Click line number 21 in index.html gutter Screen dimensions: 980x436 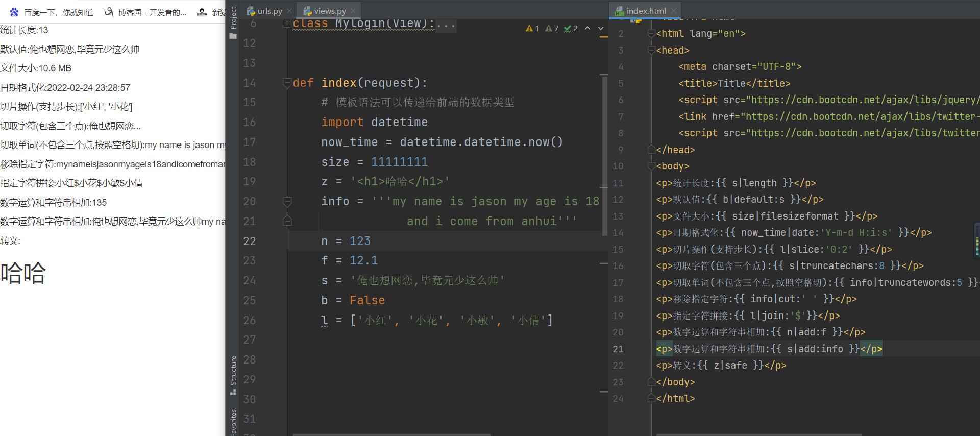coord(618,349)
